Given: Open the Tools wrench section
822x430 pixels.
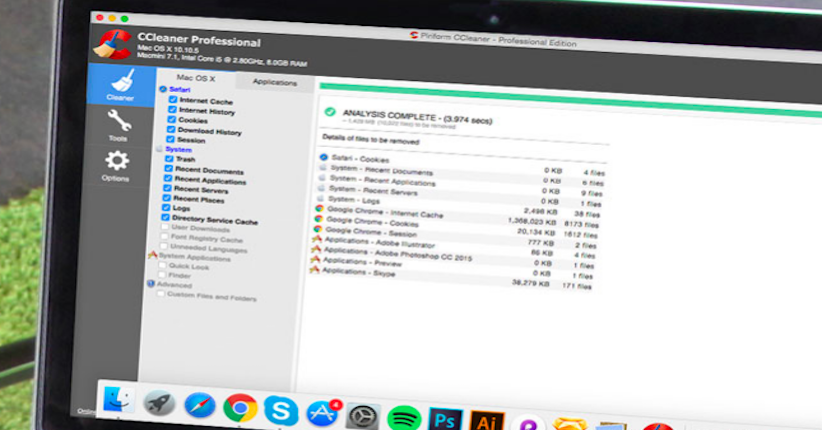Looking at the screenshot, I should pyautogui.click(x=116, y=125).
